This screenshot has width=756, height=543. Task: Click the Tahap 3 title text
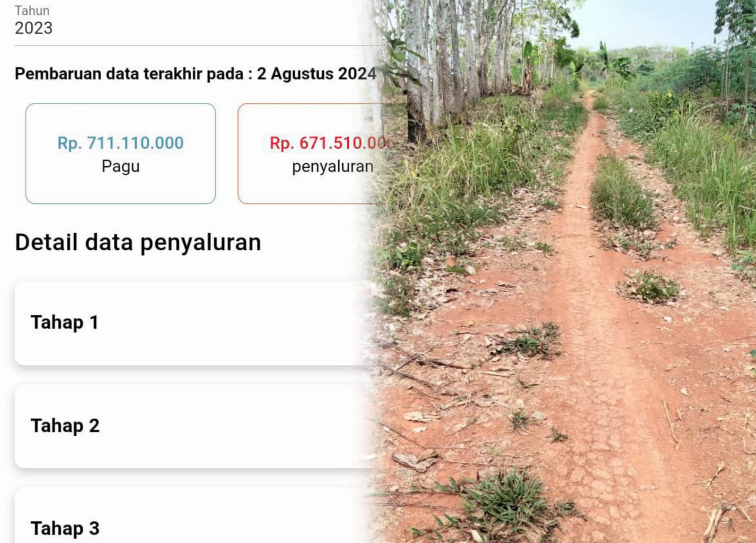point(65,528)
